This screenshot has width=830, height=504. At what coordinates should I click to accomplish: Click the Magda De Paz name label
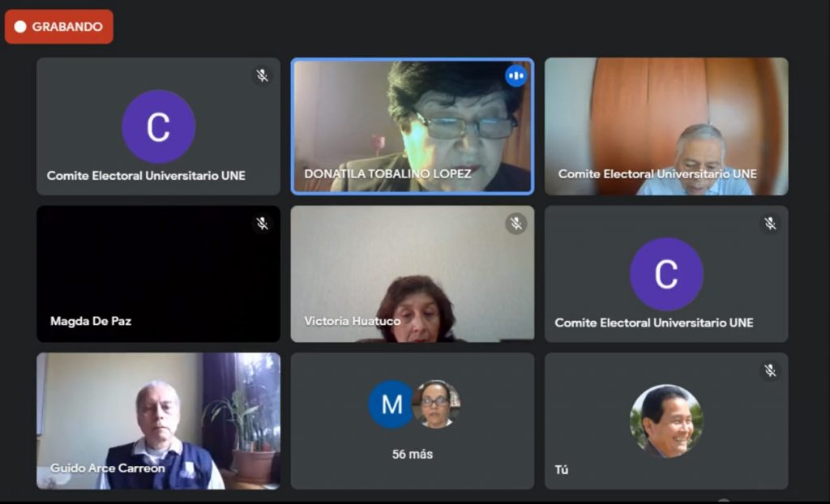pos(91,321)
